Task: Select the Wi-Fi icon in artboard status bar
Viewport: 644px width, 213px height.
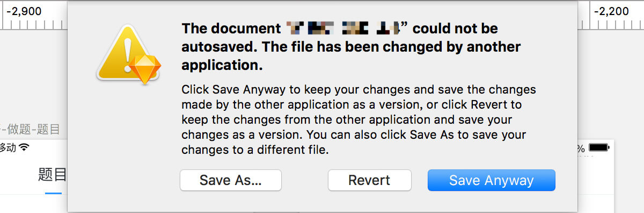Action: pos(24,147)
